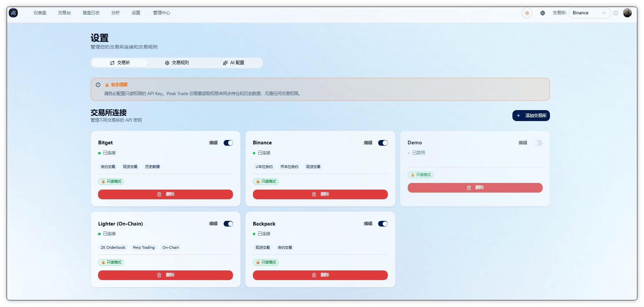This screenshot has width=644, height=307.
Task: Click 只读模式 badge on Demo card
Action: (x=421, y=175)
